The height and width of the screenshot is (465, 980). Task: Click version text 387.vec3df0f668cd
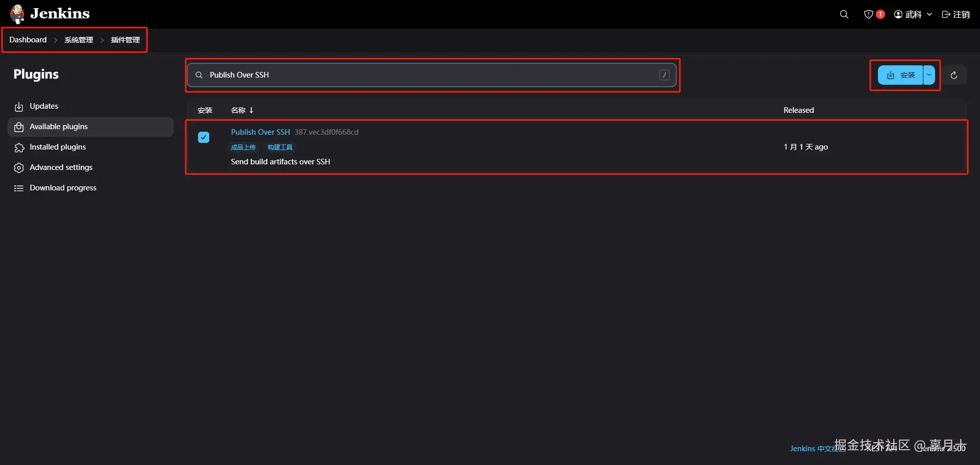pyautogui.click(x=327, y=132)
